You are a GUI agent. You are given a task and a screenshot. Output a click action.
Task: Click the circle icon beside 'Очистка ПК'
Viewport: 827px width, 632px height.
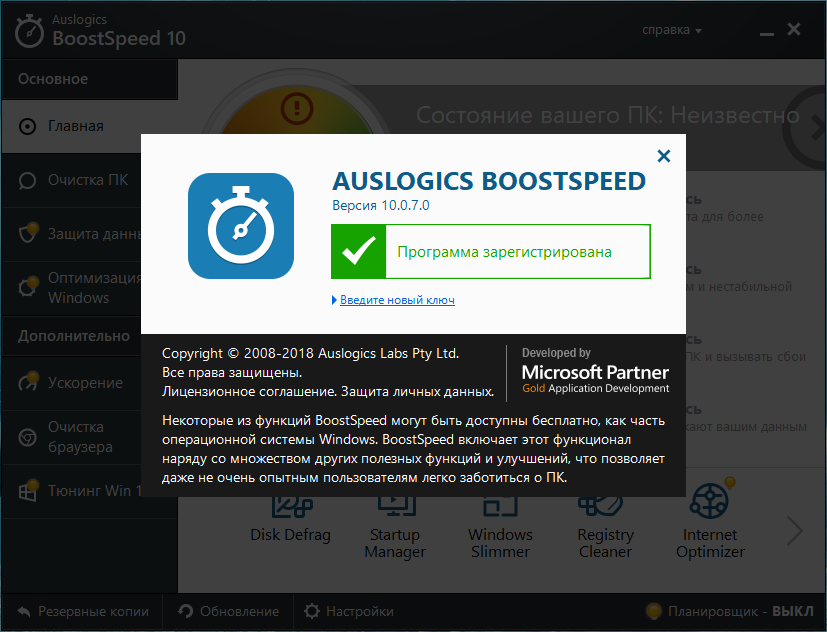tap(27, 181)
